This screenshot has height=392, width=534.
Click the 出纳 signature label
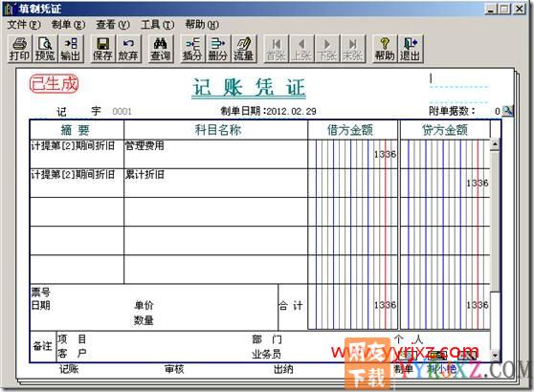tap(283, 369)
